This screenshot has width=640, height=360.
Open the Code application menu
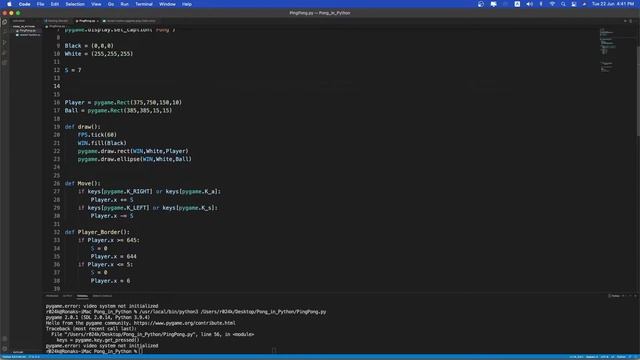coord(24,4)
